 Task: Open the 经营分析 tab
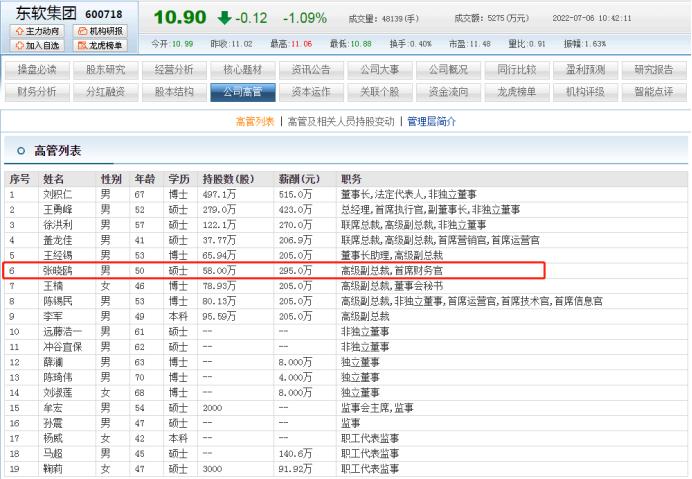coord(174,70)
